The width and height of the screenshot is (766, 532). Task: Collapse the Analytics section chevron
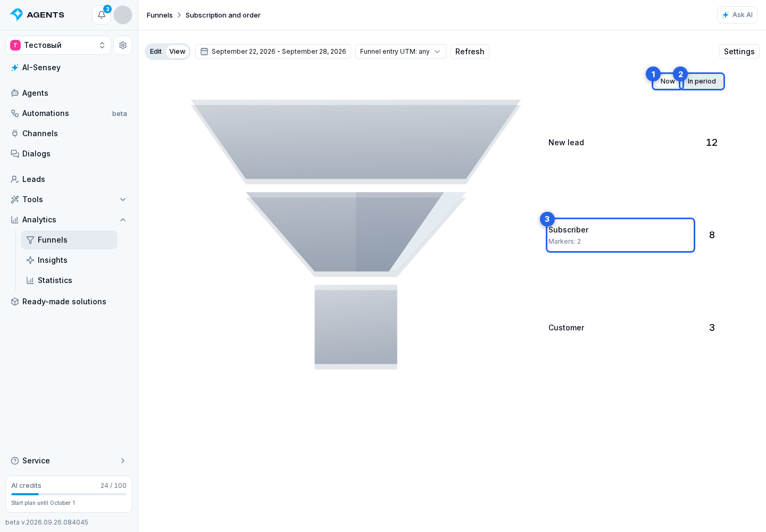(x=123, y=220)
